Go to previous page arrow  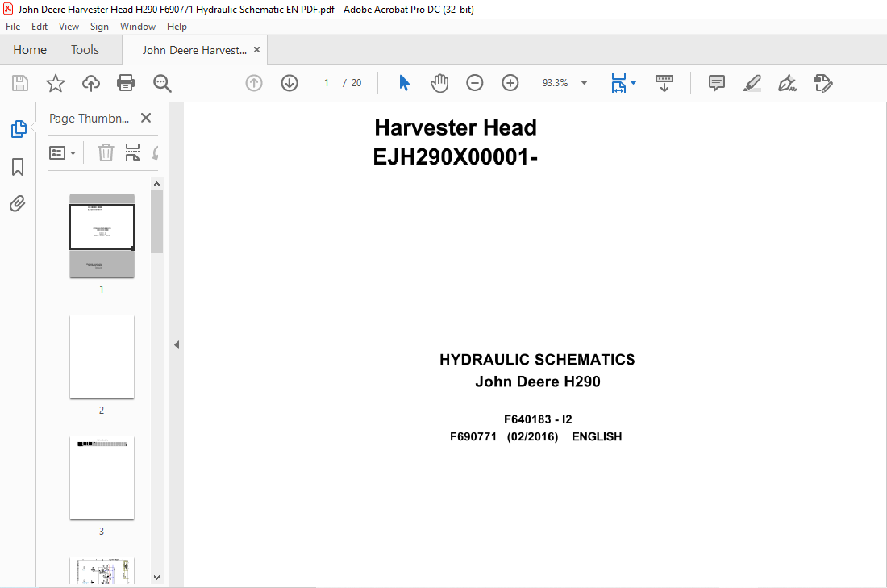(254, 83)
